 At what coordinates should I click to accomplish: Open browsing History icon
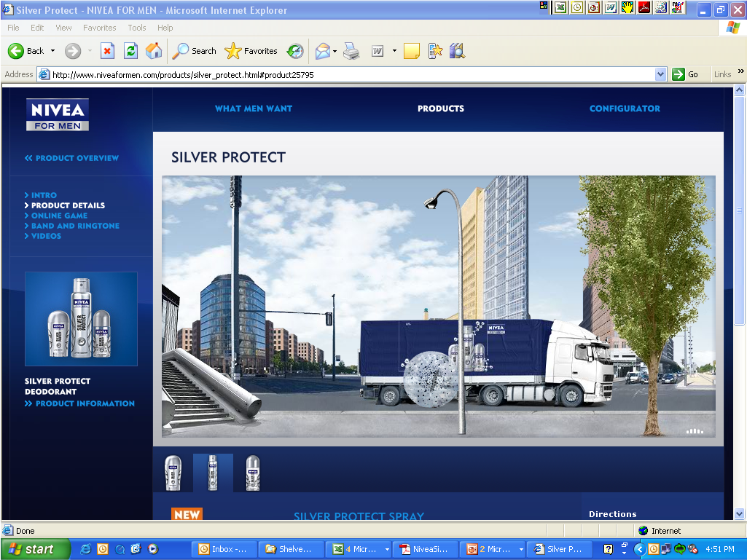pyautogui.click(x=295, y=51)
